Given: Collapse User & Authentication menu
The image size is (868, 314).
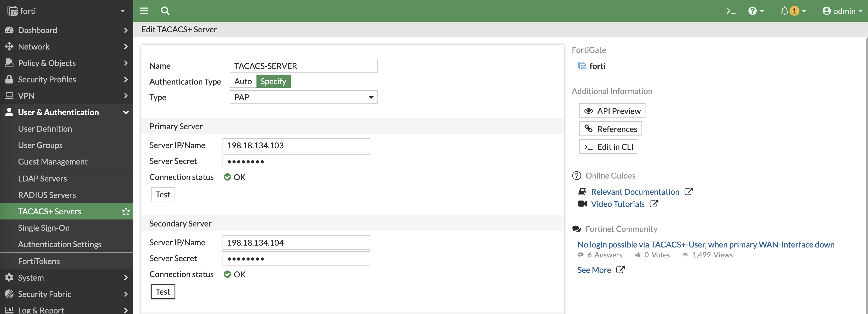Looking at the screenshot, I should [x=126, y=112].
